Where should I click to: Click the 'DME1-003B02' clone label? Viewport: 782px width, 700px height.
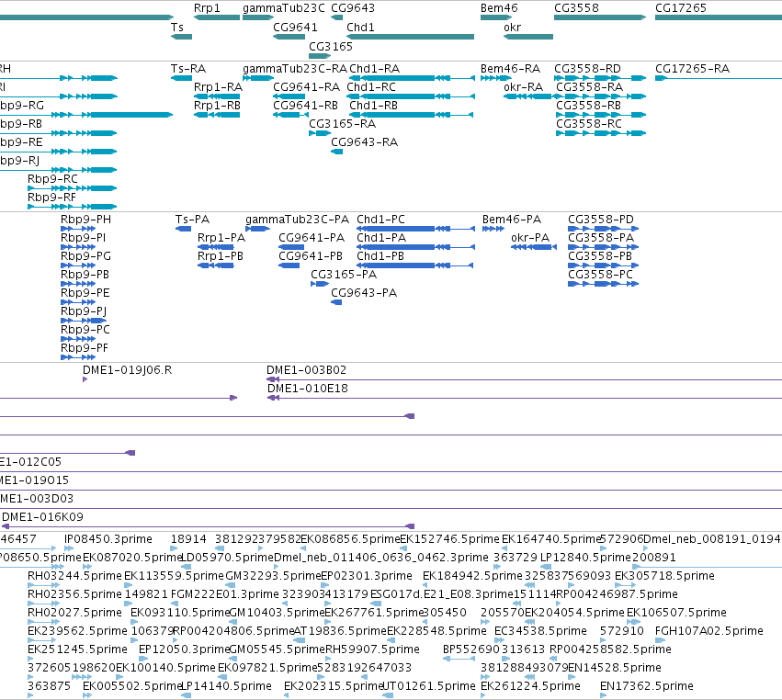[306, 370]
